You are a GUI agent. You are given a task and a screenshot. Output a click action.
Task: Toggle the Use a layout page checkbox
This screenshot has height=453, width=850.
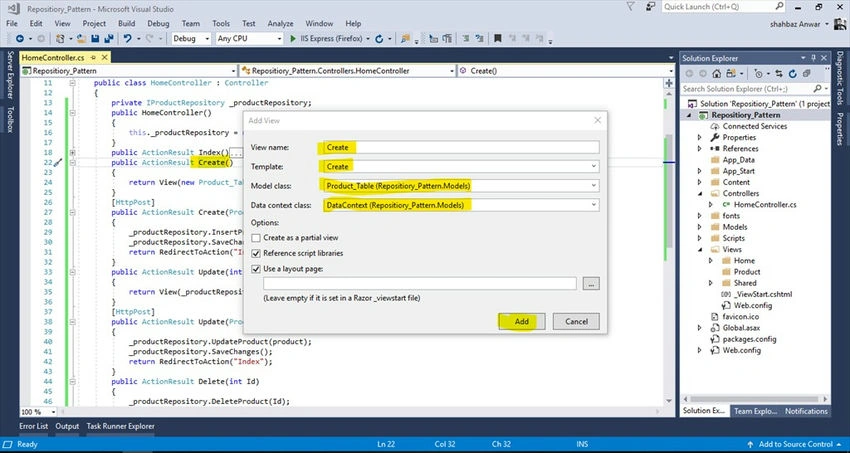click(x=256, y=269)
